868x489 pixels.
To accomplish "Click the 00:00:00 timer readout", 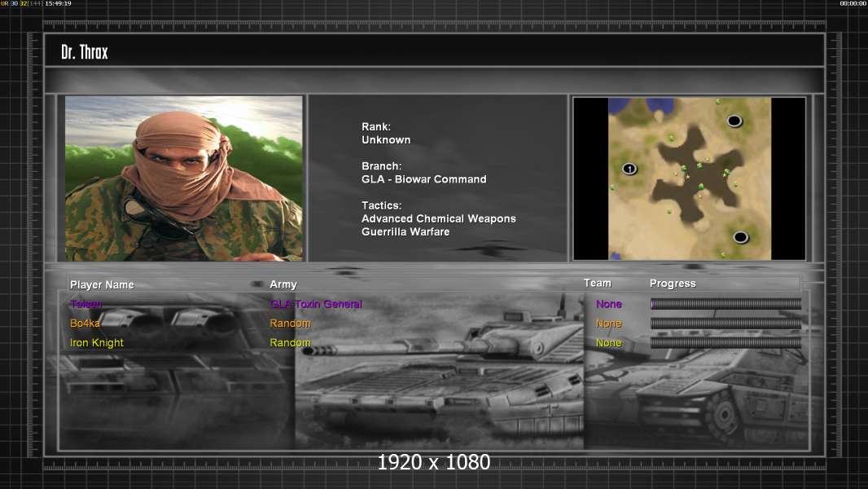I will click(853, 3).
